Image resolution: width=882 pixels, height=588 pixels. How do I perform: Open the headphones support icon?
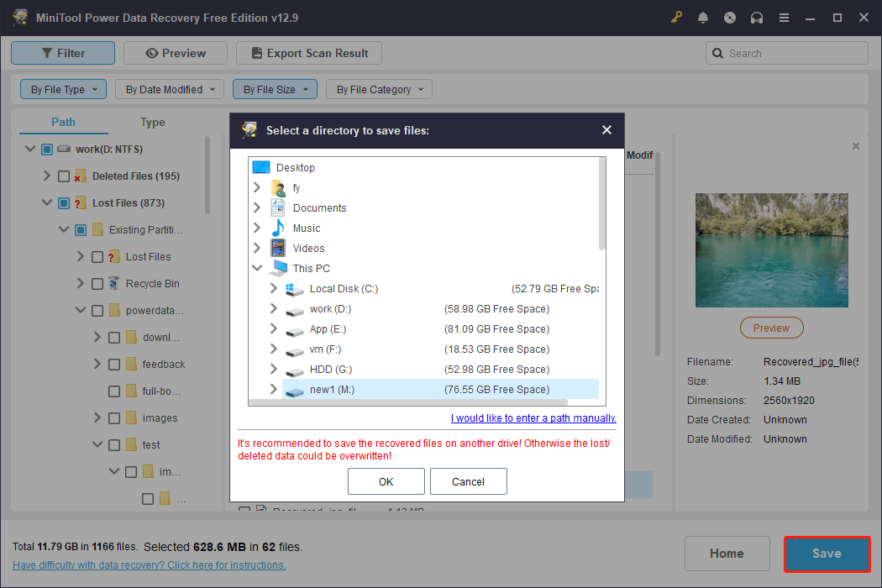click(757, 18)
